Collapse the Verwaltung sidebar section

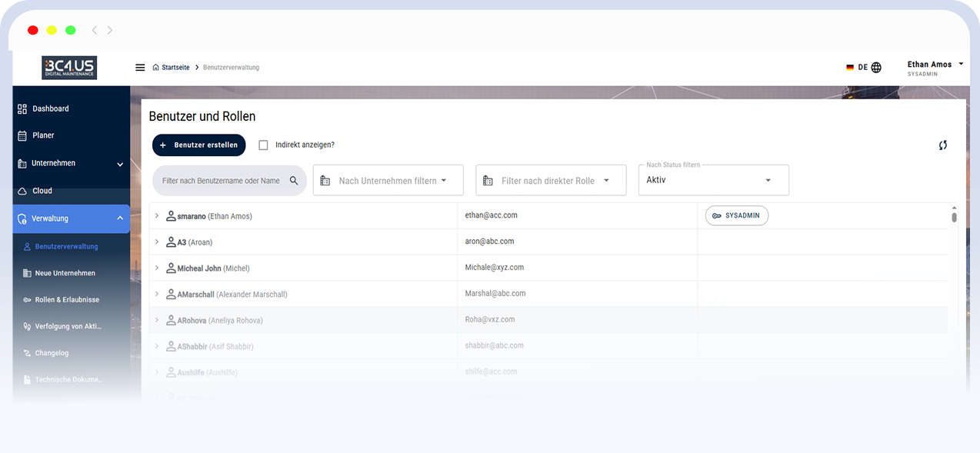coord(119,218)
